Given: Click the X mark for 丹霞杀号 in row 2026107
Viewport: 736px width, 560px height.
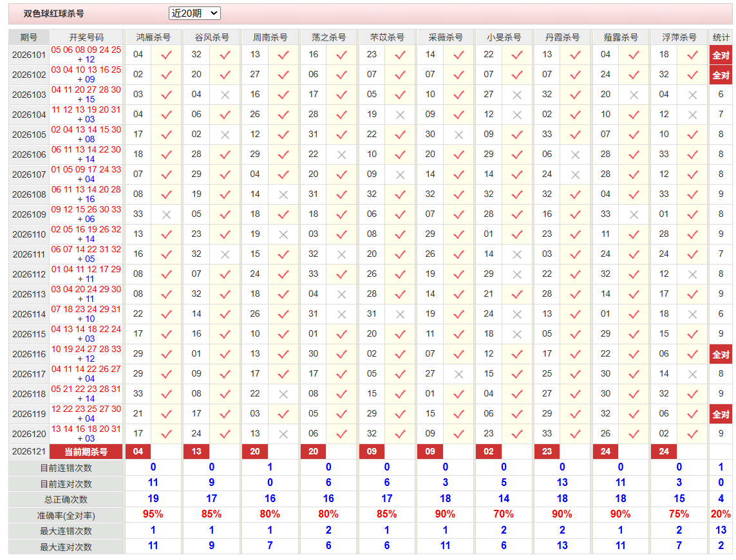Looking at the screenshot, I should (576, 175).
